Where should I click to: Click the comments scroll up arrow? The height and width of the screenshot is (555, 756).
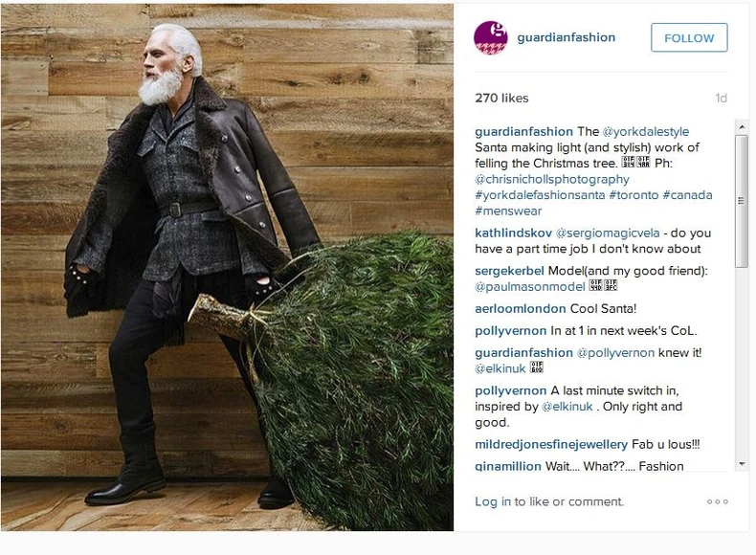point(742,127)
